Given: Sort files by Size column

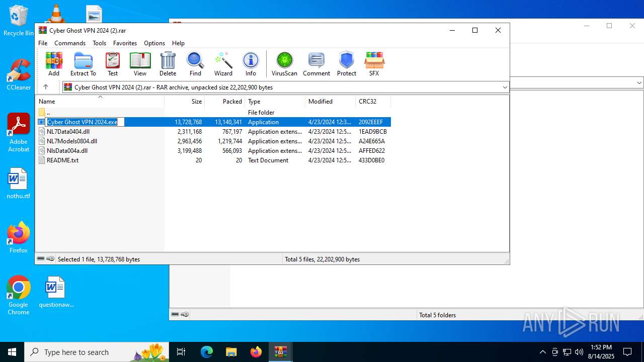Looking at the screenshot, I should [x=185, y=101].
